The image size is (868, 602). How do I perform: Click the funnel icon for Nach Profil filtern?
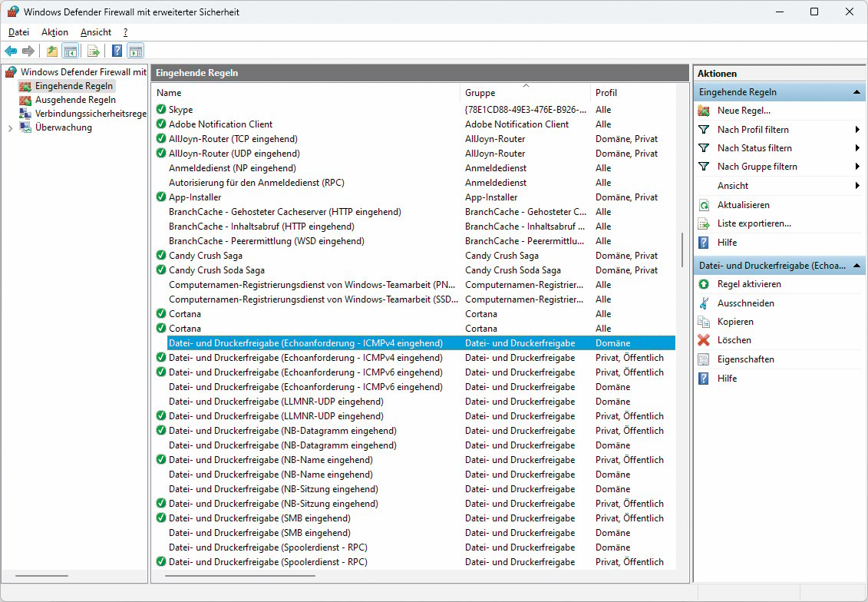(x=704, y=130)
